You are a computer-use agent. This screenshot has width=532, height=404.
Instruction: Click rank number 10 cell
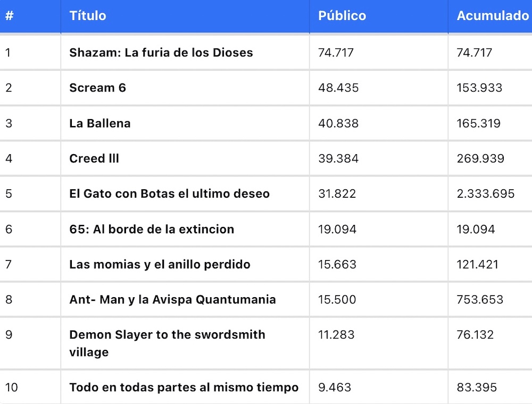pyautogui.click(x=12, y=387)
